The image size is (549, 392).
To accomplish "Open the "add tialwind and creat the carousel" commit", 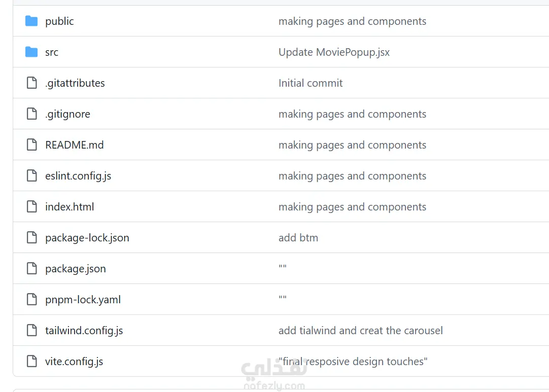I will (360, 331).
